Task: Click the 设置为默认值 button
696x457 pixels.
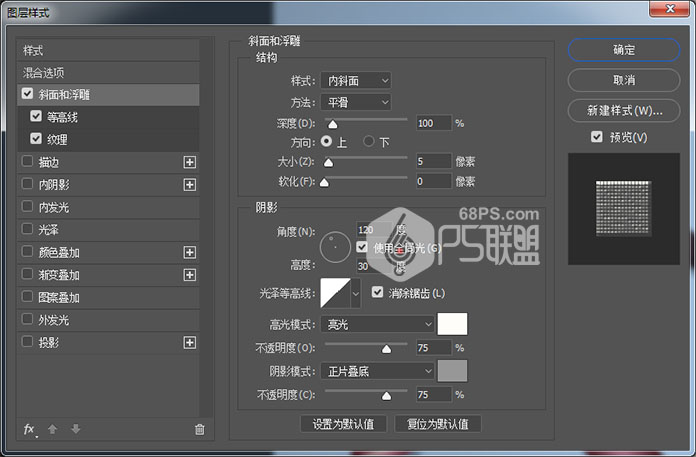Action: pyautogui.click(x=343, y=424)
